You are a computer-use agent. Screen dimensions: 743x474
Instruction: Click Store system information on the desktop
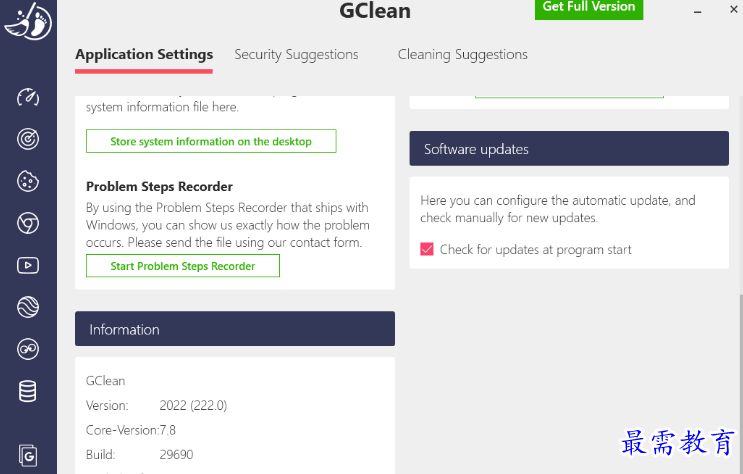coord(211,141)
